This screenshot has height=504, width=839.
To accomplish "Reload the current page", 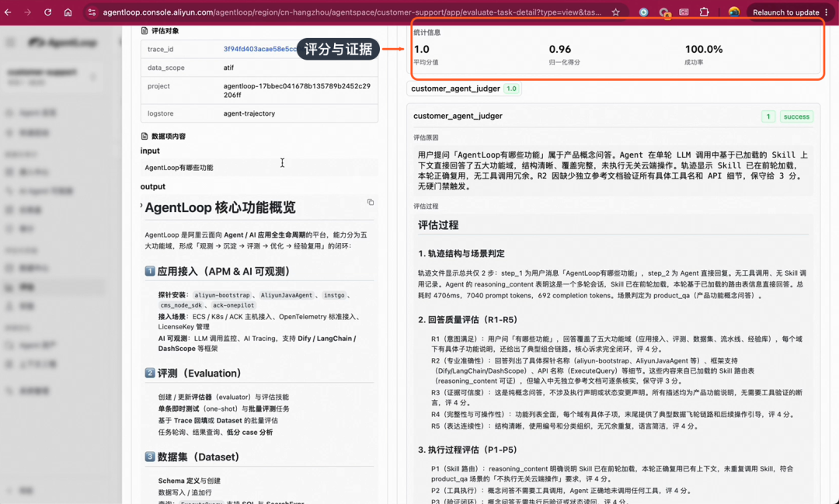I will point(47,12).
